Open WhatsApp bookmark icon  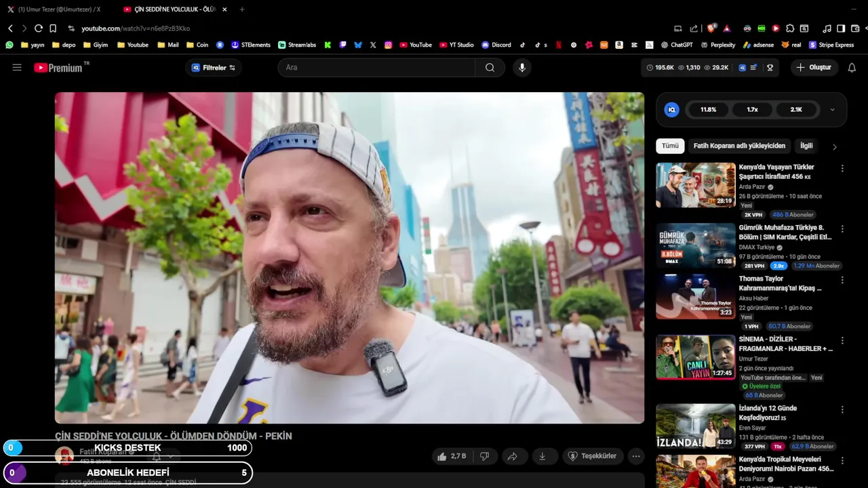click(x=9, y=45)
